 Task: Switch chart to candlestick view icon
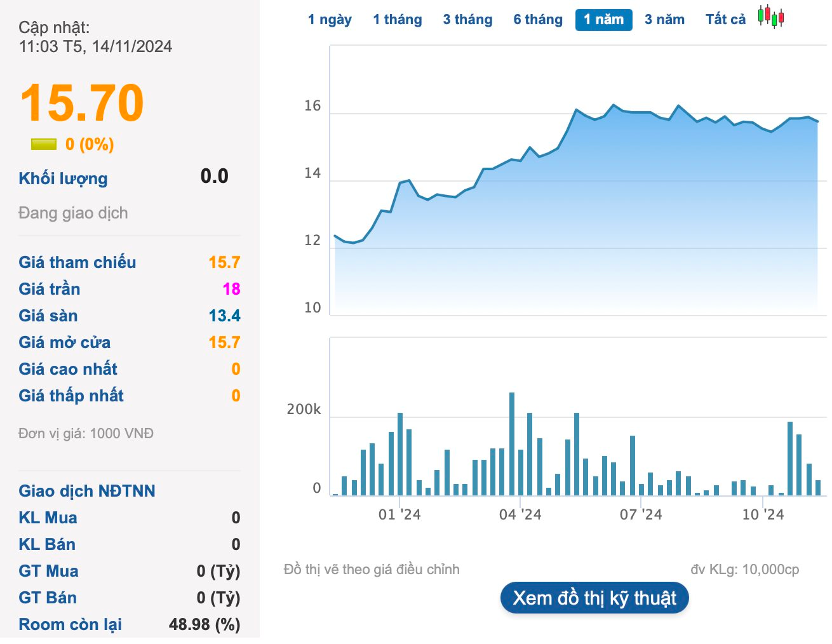pyautogui.click(x=771, y=17)
